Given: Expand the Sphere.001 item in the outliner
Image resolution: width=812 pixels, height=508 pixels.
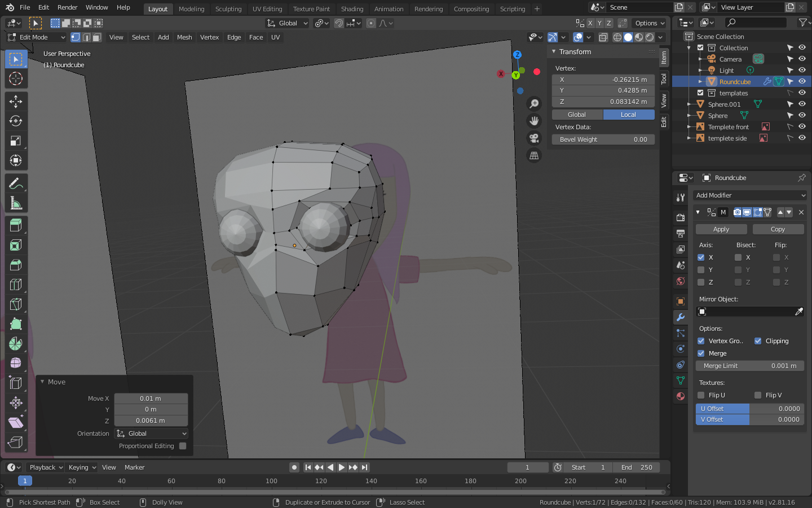Looking at the screenshot, I should (x=689, y=104).
